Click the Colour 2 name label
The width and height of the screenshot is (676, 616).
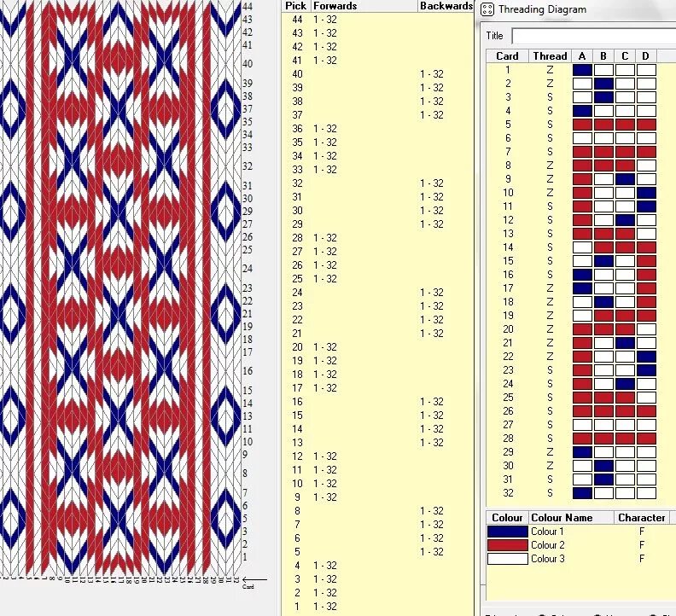click(547, 545)
